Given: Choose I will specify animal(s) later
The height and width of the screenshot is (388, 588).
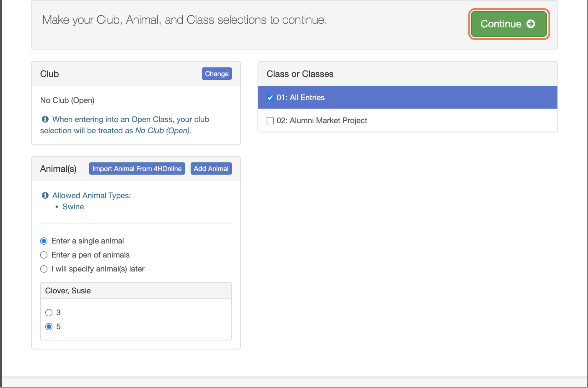Looking at the screenshot, I should pos(44,269).
